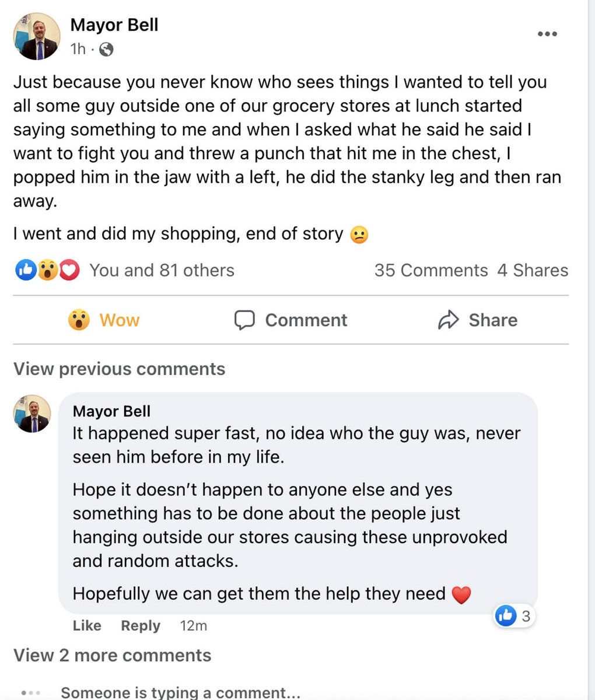Click the speech bubble Comment icon
The image size is (595, 700).
[x=244, y=320]
